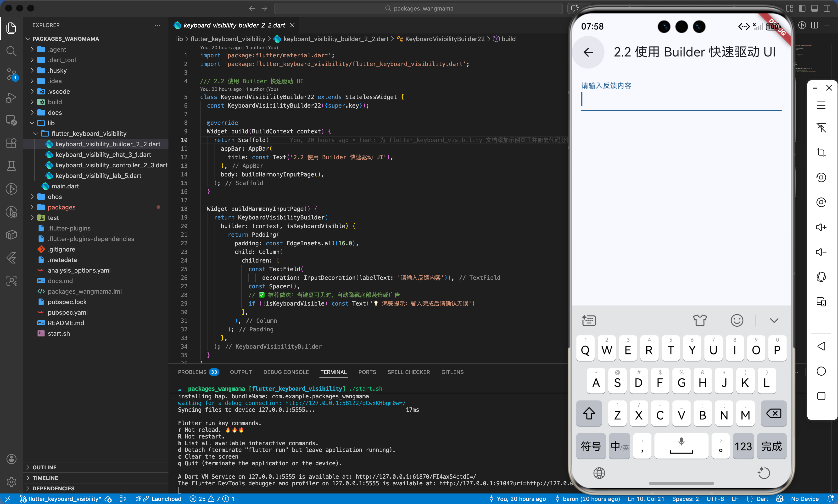Expand the OUTLINE section
This screenshot has height=504, width=838.
point(44,467)
